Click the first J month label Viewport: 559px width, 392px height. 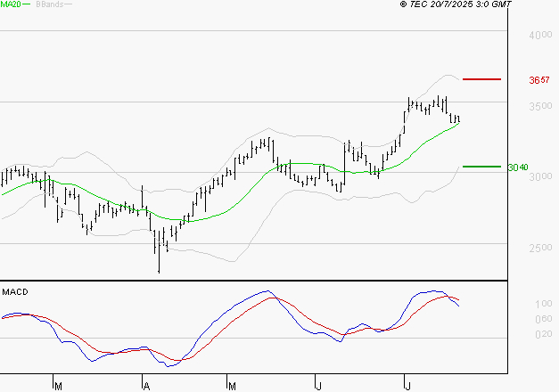tap(319, 387)
